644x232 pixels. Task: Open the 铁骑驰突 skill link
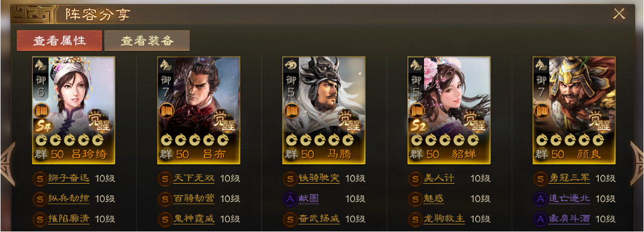coord(319,179)
